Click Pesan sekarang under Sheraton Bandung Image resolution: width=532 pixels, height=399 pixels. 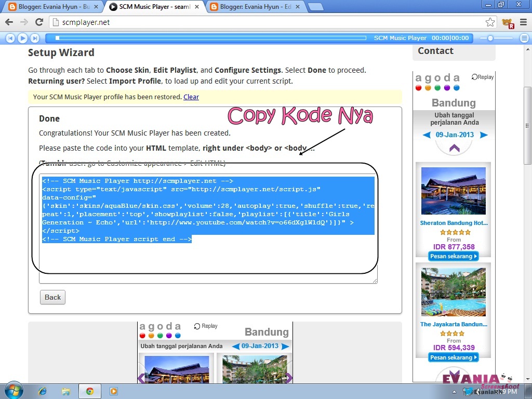[x=453, y=256]
